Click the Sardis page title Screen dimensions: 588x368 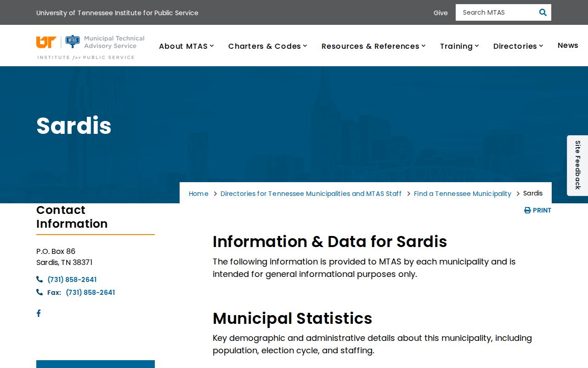point(74,126)
